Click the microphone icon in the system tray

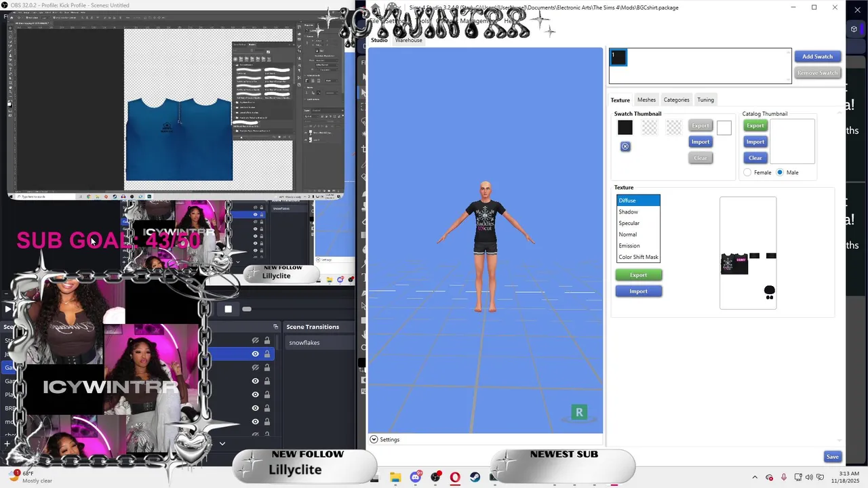[784, 477]
